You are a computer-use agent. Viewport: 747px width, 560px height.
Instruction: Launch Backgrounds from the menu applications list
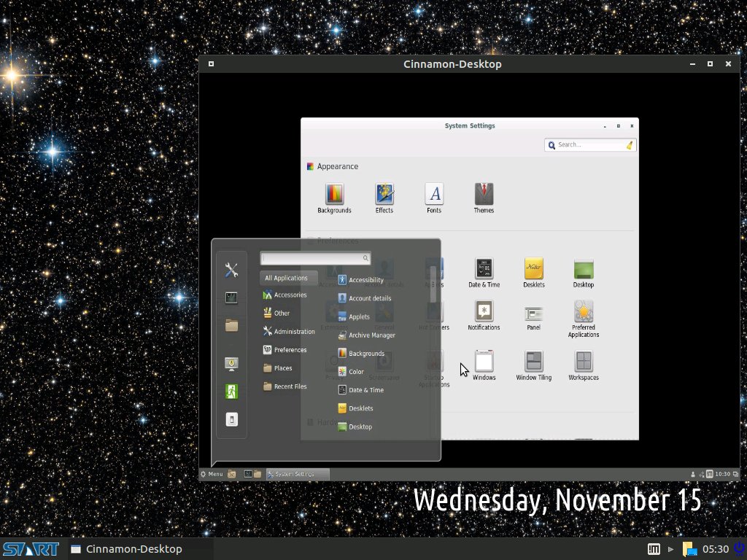tap(361, 354)
